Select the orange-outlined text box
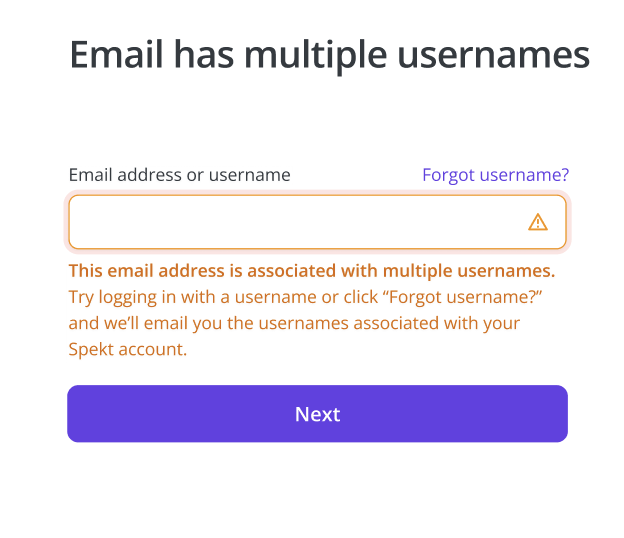 317,222
